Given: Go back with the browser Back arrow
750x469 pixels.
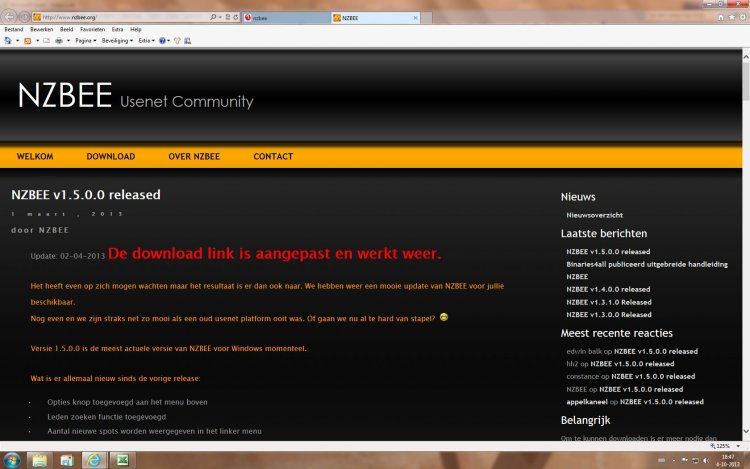Looking at the screenshot, I should click(x=10, y=17).
